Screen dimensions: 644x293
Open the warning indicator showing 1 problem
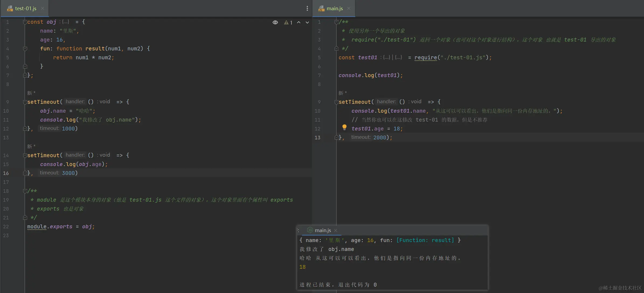[288, 23]
